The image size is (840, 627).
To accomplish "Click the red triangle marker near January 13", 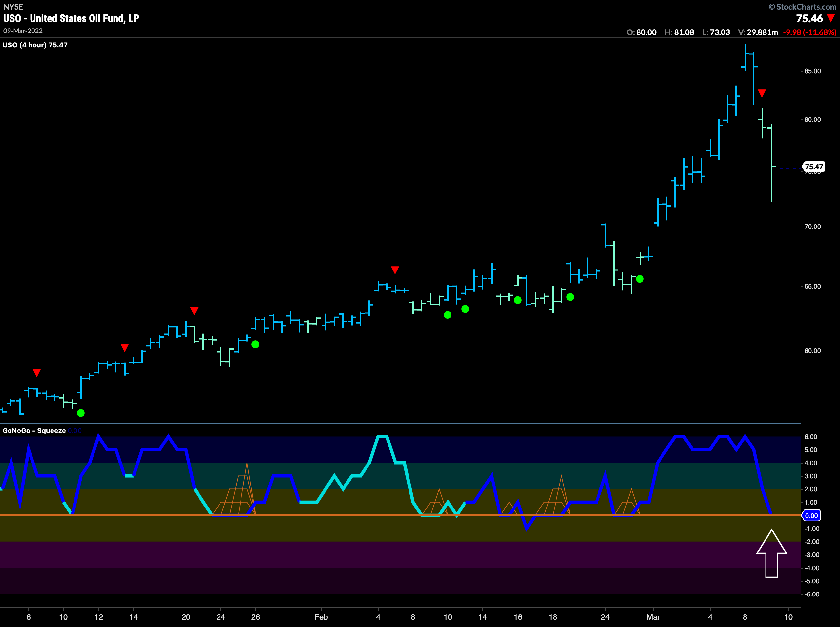I will pos(124,348).
